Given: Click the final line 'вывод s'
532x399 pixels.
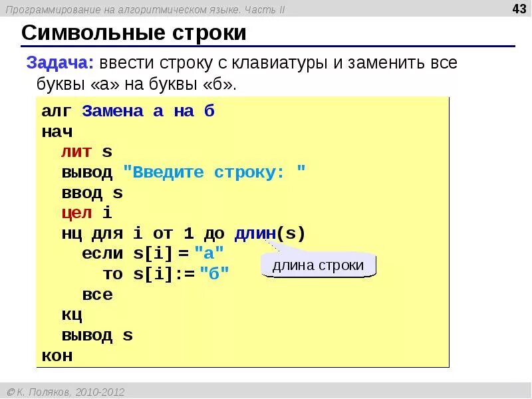Looking at the screenshot, I should pos(97,336).
